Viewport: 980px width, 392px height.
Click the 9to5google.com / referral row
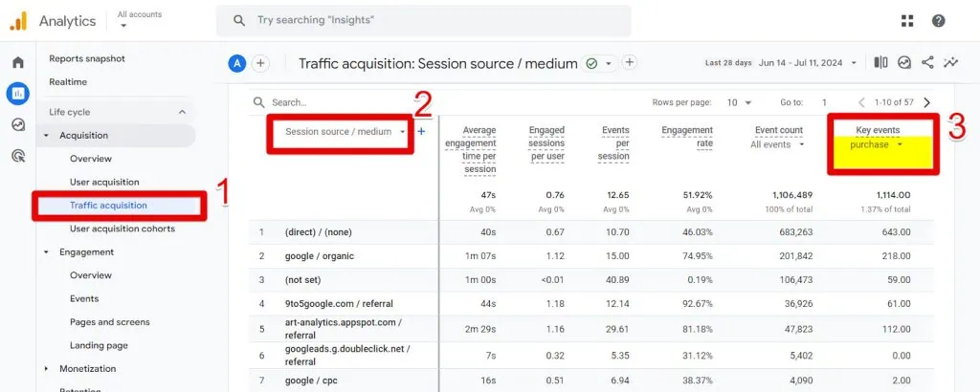(x=591, y=304)
